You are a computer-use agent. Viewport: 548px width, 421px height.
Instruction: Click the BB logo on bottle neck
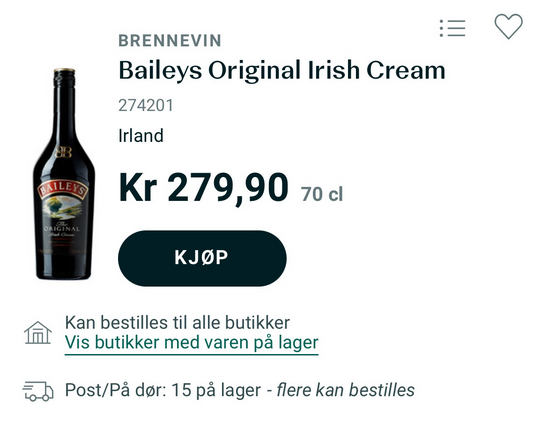tap(64, 152)
